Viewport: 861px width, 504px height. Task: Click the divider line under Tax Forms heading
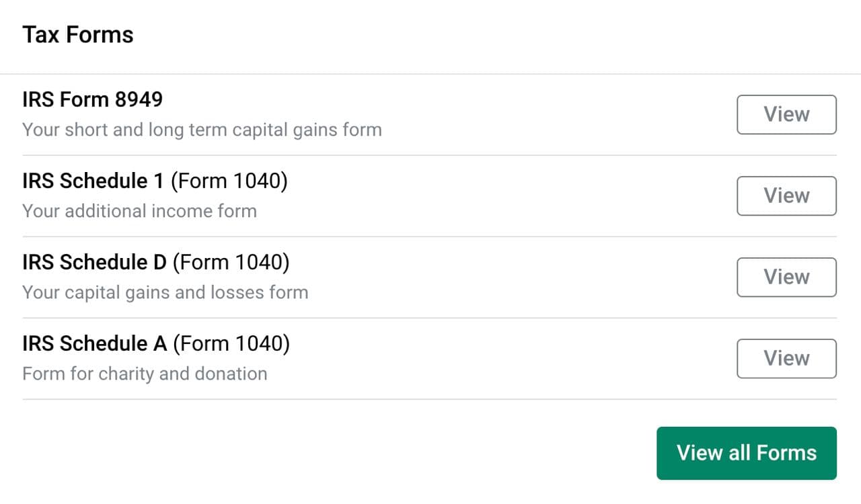pyautogui.click(x=430, y=74)
